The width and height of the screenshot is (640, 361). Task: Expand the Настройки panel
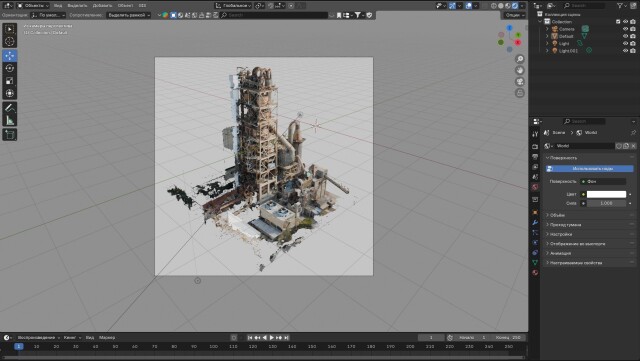coord(590,234)
